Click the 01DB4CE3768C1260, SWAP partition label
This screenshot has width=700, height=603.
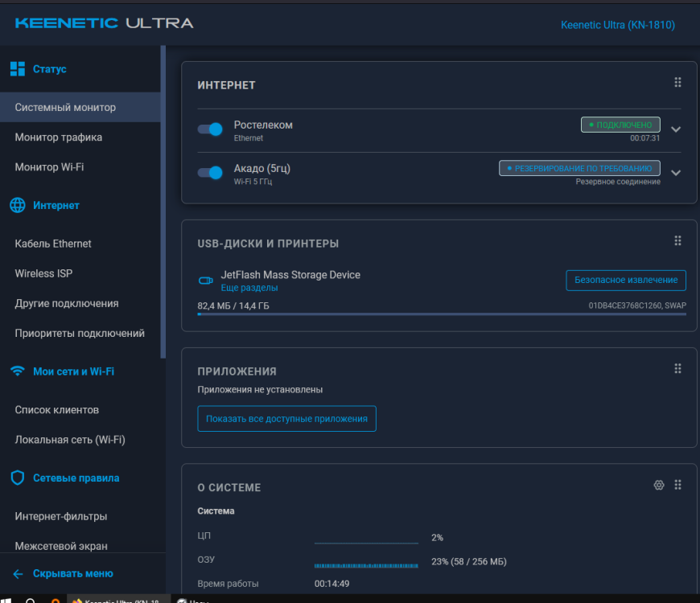coord(637,306)
